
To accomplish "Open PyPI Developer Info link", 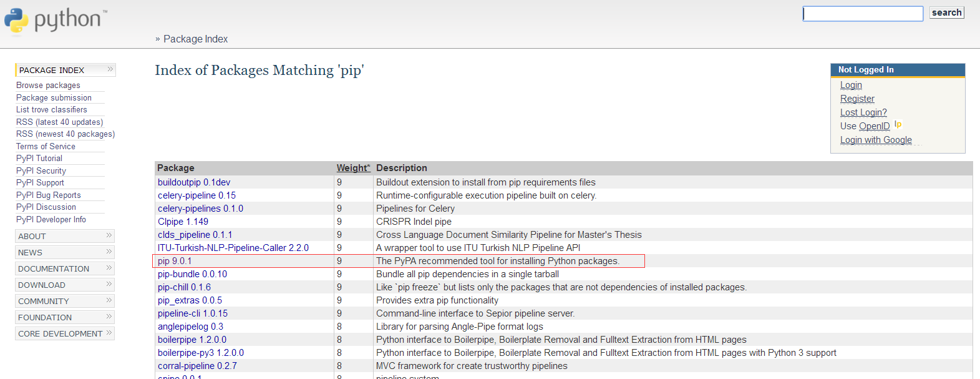I will click(x=51, y=219).
